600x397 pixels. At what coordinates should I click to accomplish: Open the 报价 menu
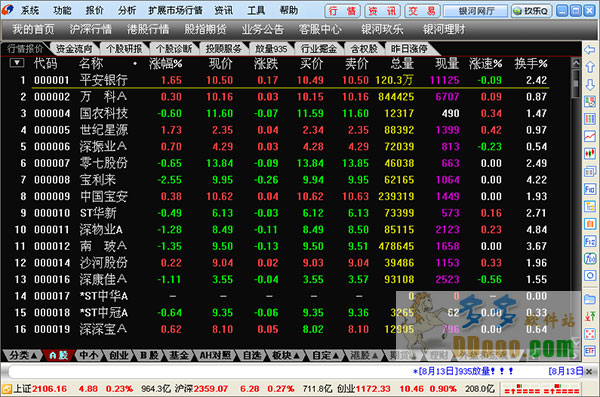[95, 10]
